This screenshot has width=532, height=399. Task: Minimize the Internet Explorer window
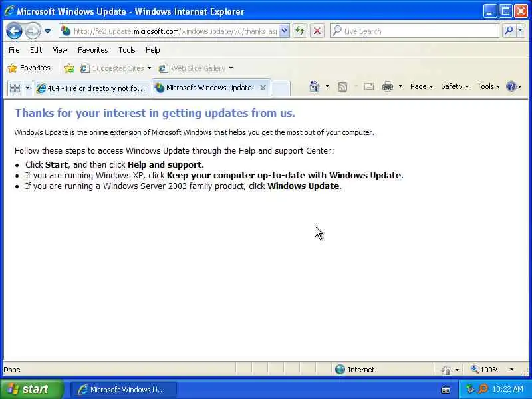[x=489, y=11]
